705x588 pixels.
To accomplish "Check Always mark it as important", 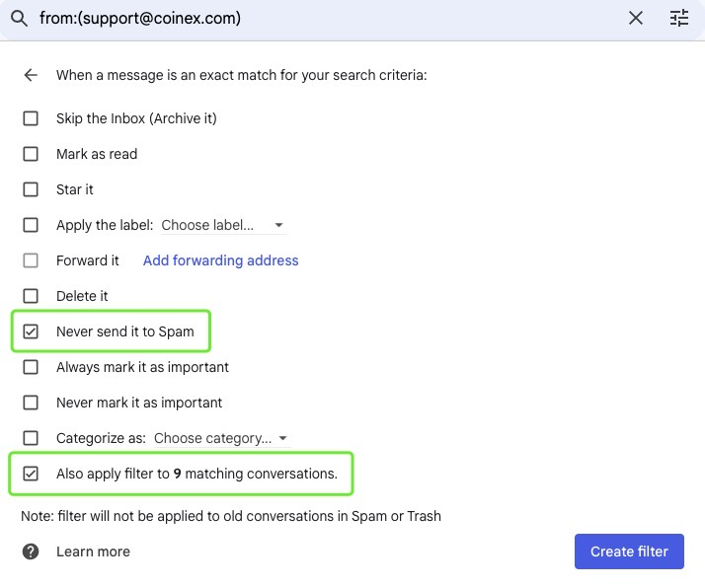I will point(31,367).
